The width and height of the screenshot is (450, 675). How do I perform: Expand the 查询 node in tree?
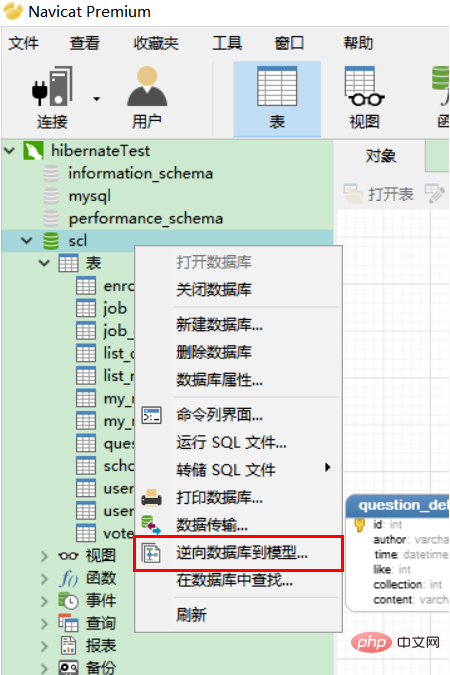44,623
